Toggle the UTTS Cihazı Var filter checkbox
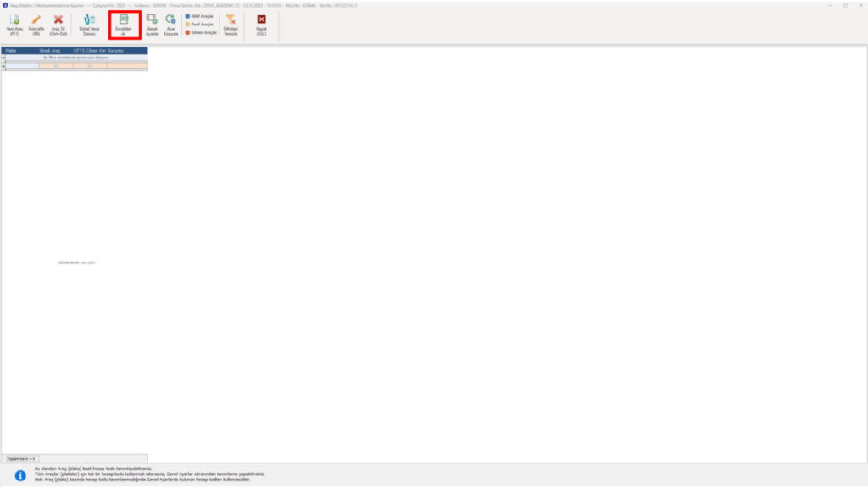The width and height of the screenshot is (868, 488). [x=90, y=65]
